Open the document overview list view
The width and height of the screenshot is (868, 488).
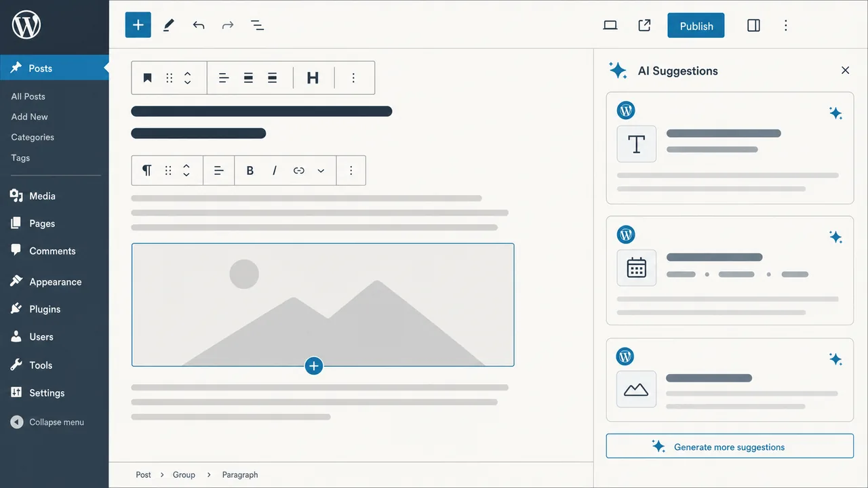(257, 25)
